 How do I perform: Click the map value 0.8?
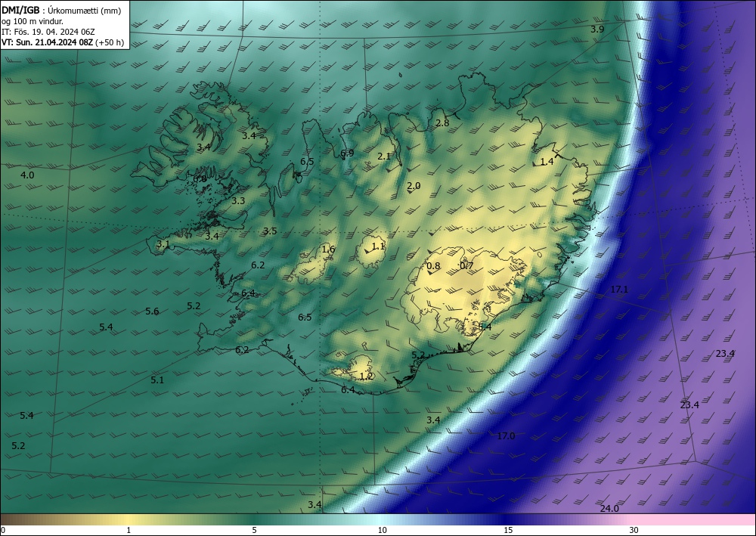(x=434, y=265)
